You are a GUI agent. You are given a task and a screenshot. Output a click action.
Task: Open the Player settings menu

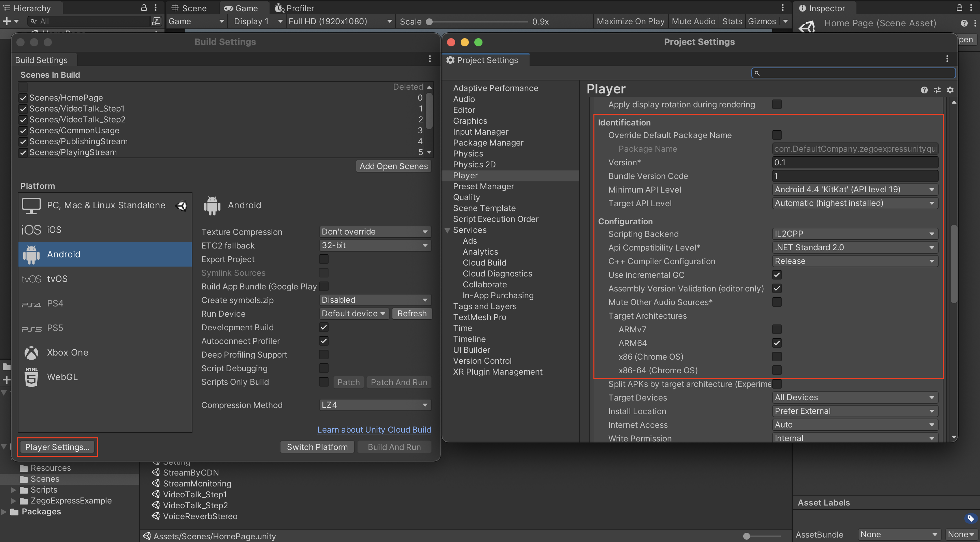[x=57, y=447]
